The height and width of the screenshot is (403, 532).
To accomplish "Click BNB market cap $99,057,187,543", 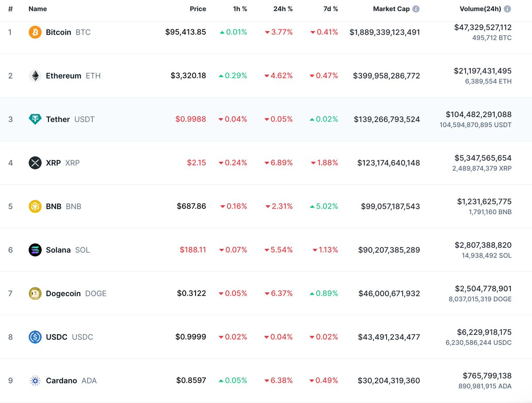I will pyautogui.click(x=391, y=206).
